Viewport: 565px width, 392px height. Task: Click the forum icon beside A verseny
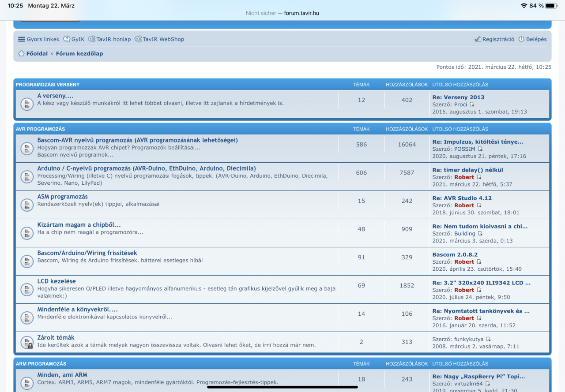click(x=26, y=104)
